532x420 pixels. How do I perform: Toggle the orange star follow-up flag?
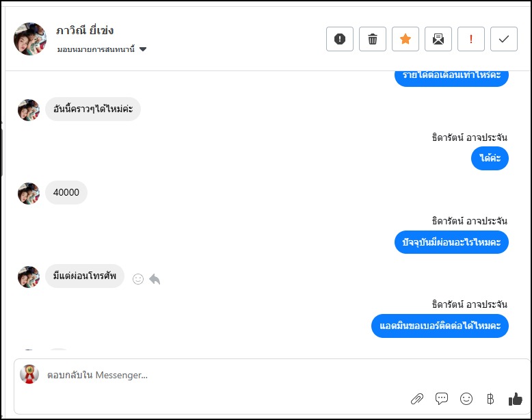405,39
